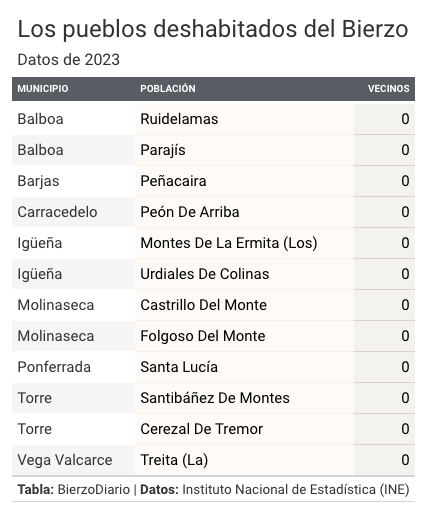Click Castrillo Del Monte entry
435x518 pixels.
click(x=203, y=305)
